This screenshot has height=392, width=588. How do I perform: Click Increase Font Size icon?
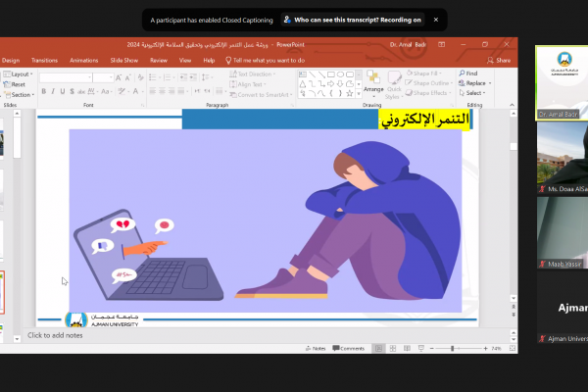(119, 77)
